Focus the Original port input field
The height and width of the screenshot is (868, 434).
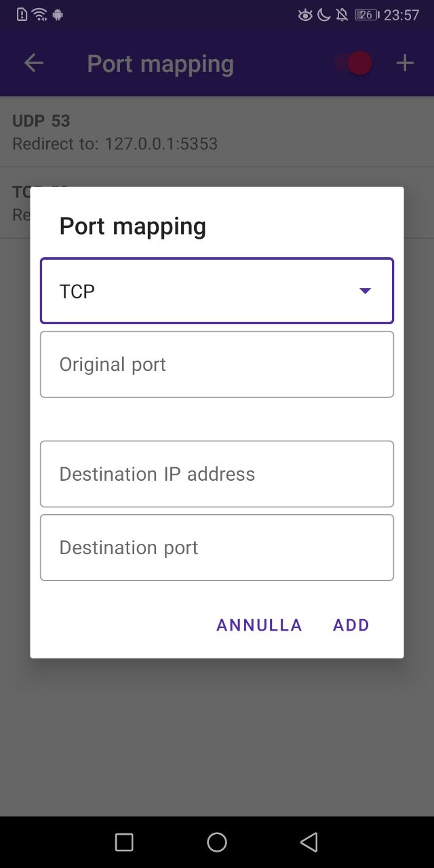click(x=217, y=364)
